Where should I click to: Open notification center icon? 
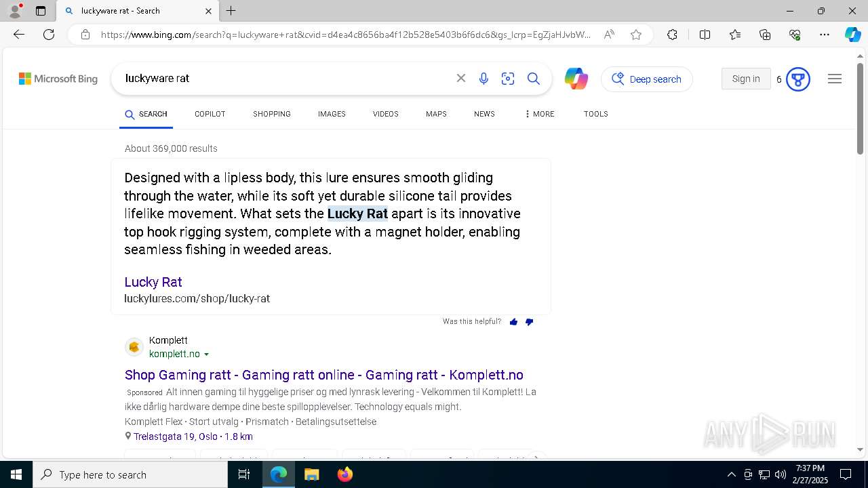tap(846, 474)
